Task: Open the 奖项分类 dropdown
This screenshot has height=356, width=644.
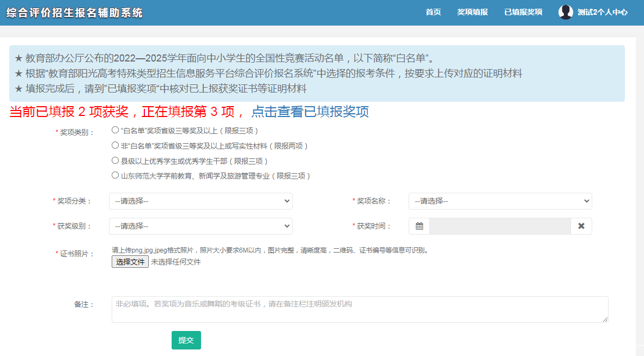Action: click(201, 201)
